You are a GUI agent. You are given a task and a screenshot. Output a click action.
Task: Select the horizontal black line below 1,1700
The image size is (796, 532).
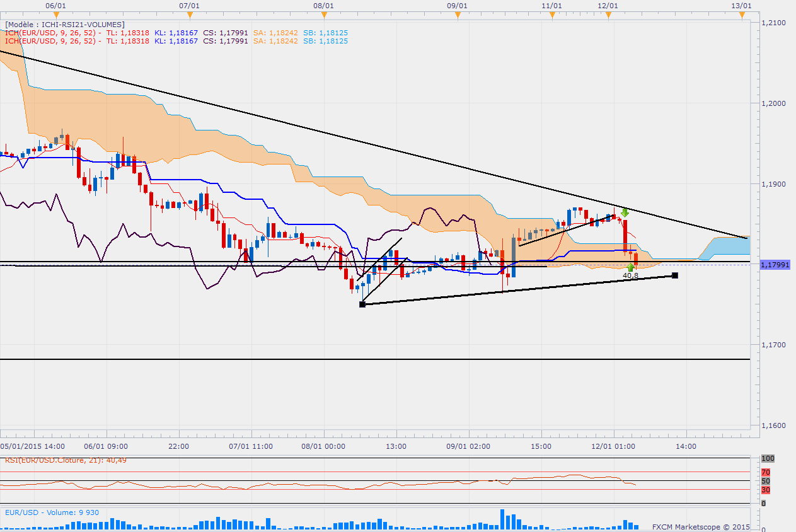[x=375, y=359]
